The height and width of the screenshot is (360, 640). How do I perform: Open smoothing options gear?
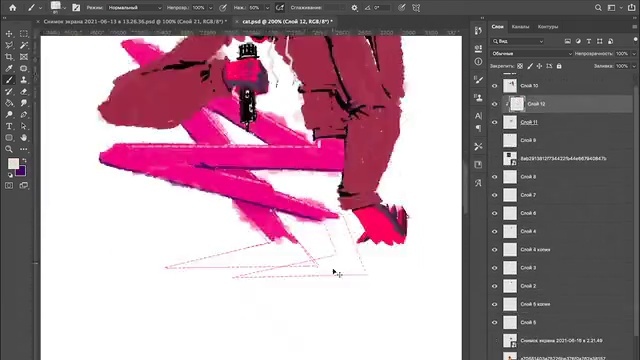coord(354,7)
